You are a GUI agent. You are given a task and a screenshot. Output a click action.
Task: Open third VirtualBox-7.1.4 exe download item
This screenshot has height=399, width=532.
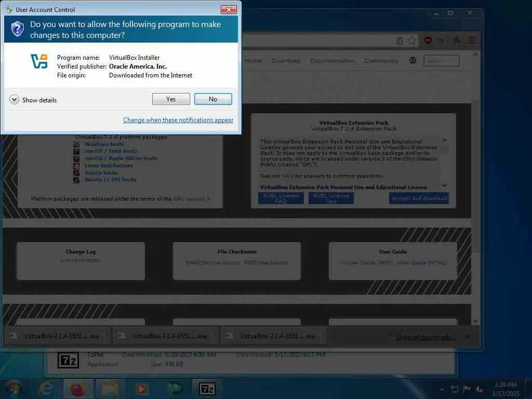(271, 336)
